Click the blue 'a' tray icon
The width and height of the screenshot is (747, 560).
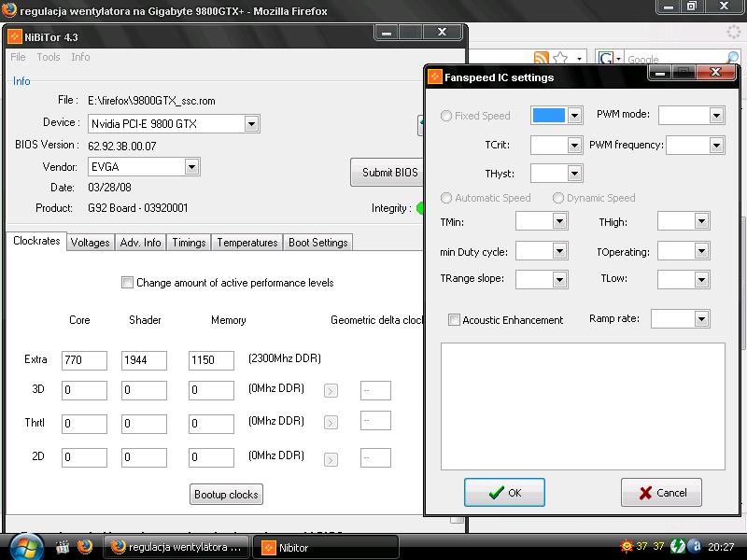(x=696, y=546)
